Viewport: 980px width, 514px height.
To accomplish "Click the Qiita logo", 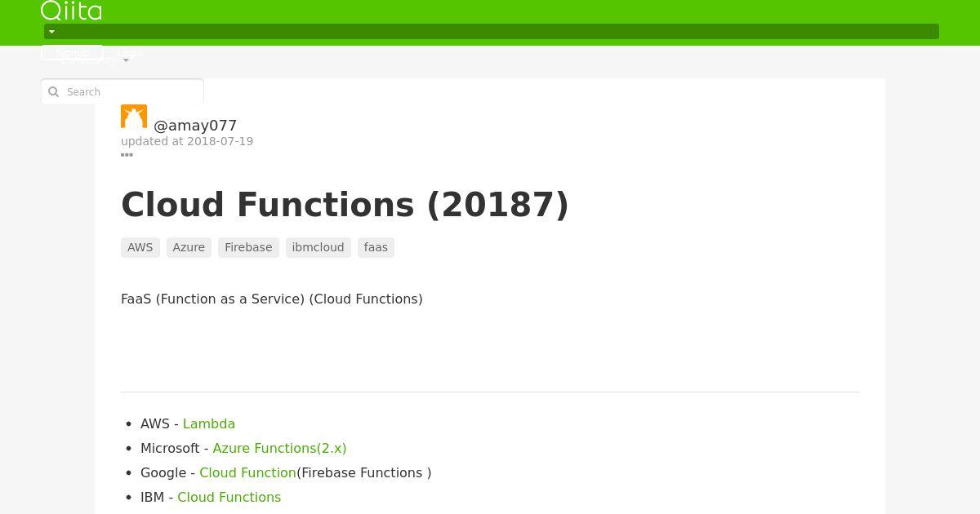I will tap(71, 11).
